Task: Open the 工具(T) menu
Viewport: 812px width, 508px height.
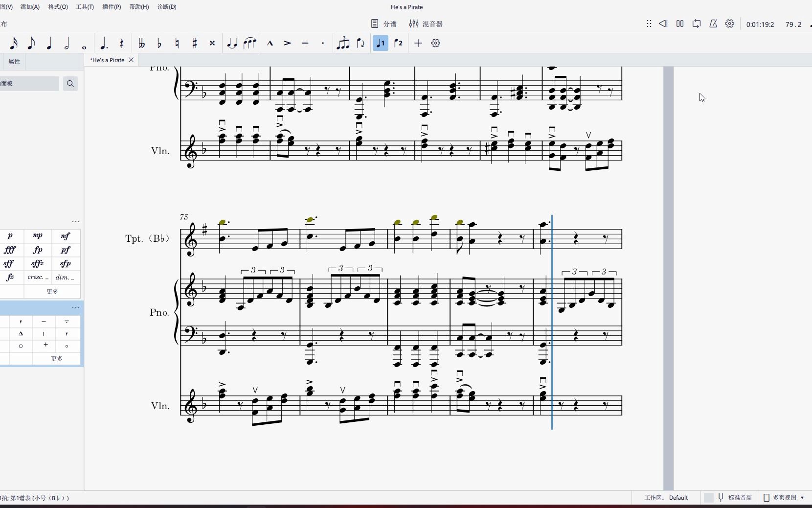Action: tap(85, 7)
